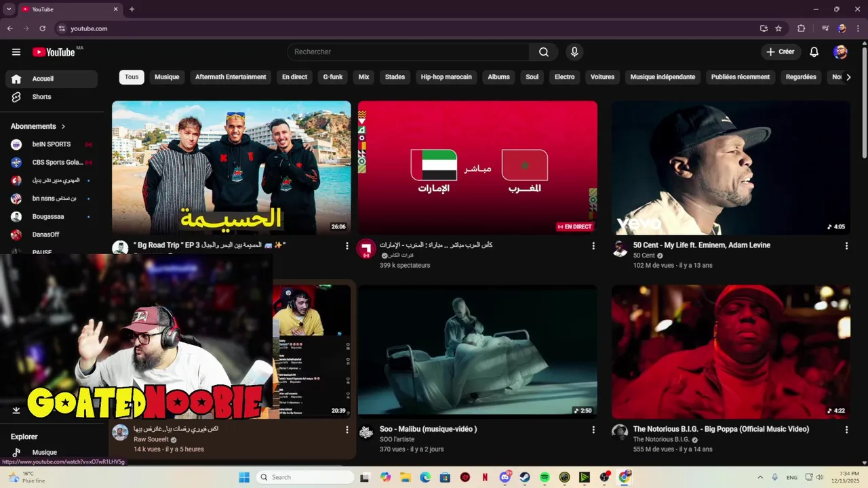Open the live Morocco vs Emirates thumbnail
This screenshot has width=868, height=488.
click(x=477, y=167)
